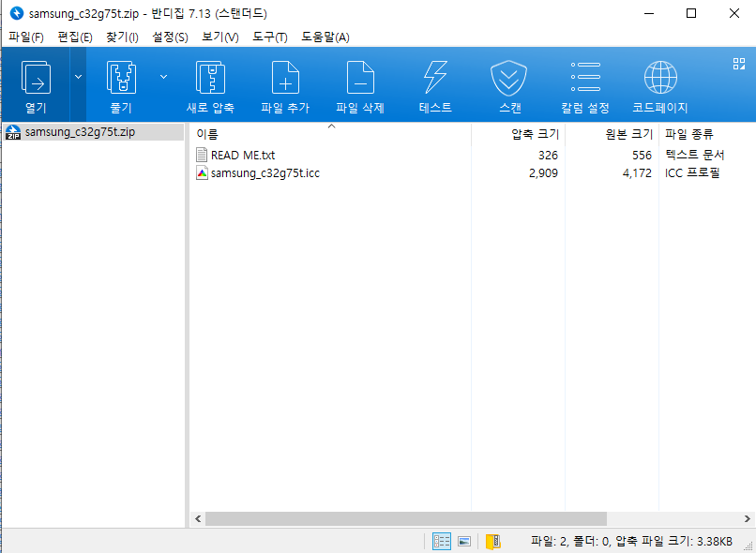This screenshot has width=756, height=553.
Task: Switch to image thumbnail view in status bar
Action: click(x=464, y=542)
